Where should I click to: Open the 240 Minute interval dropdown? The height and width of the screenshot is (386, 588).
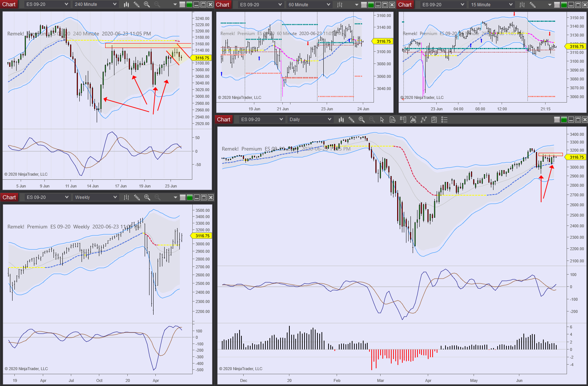pyautogui.click(x=96, y=4)
